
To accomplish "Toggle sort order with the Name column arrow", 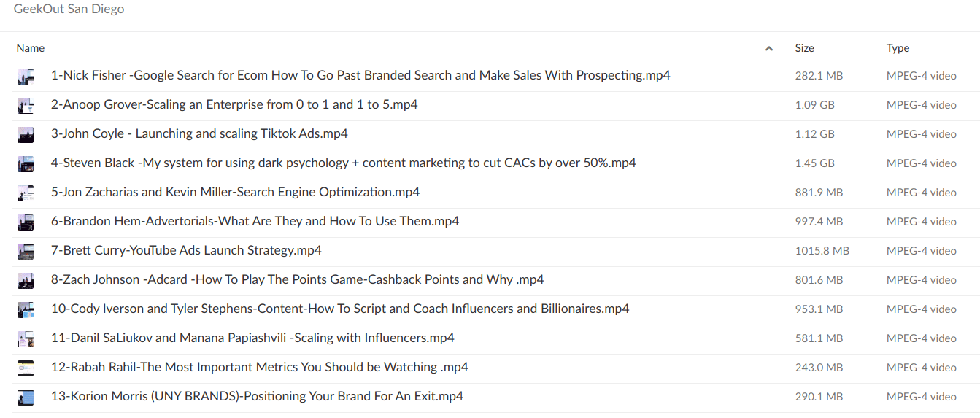I will [x=768, y=49].
